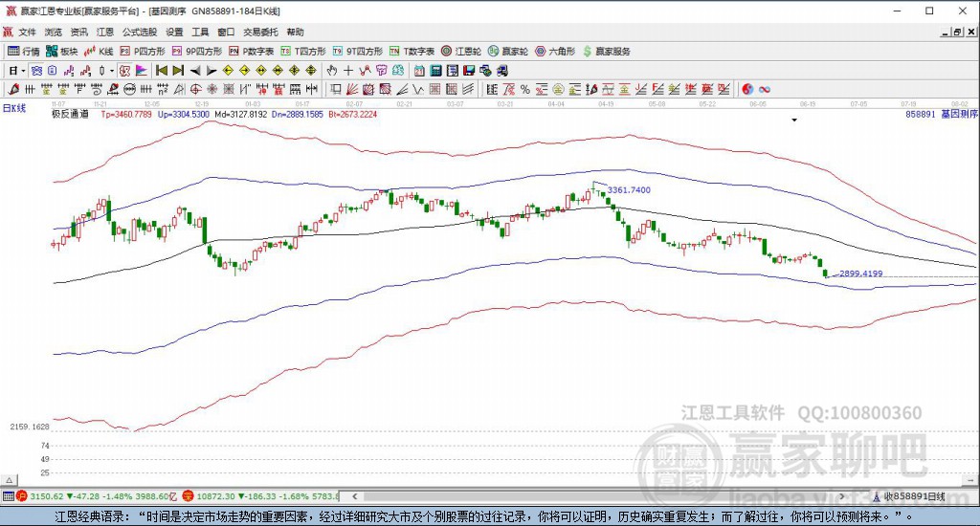Open the calculator icon
The height and width of the screenshot is (526, 980).
click(x=436, y=71)
